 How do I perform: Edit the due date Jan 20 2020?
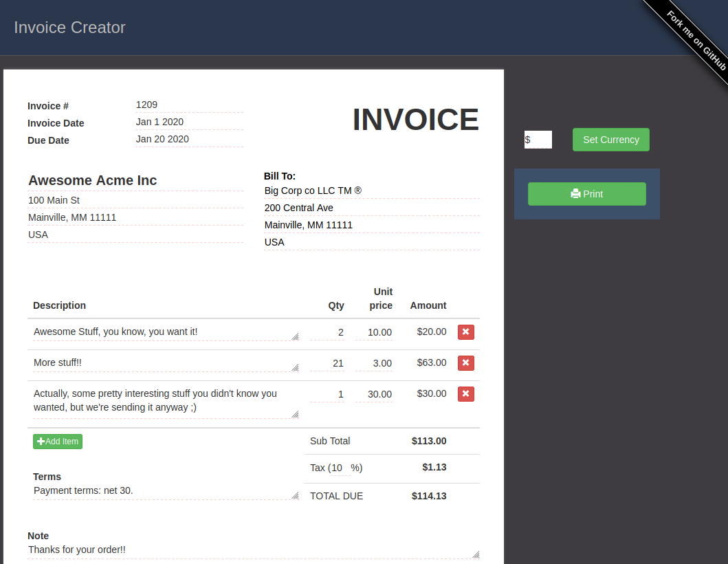coord(190,140)
